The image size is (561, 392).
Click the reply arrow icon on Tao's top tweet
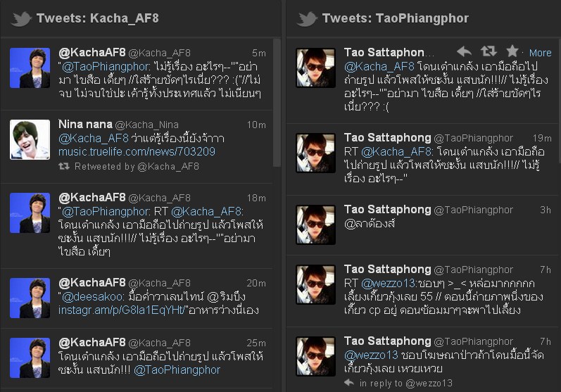464,52
